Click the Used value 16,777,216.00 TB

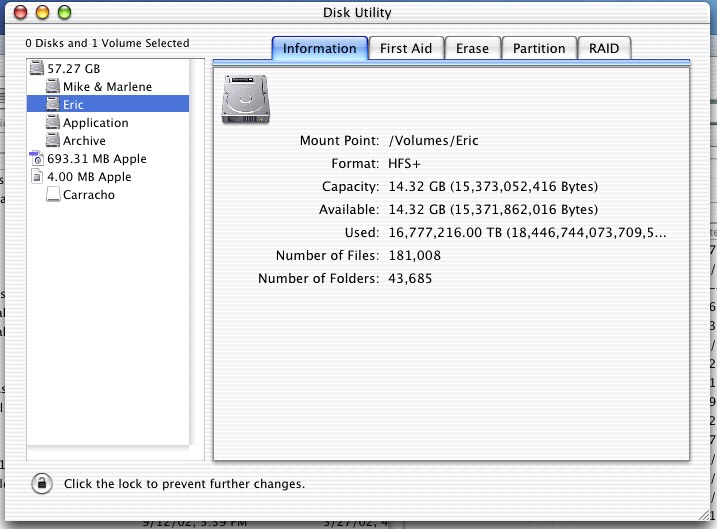coord(527,232)
